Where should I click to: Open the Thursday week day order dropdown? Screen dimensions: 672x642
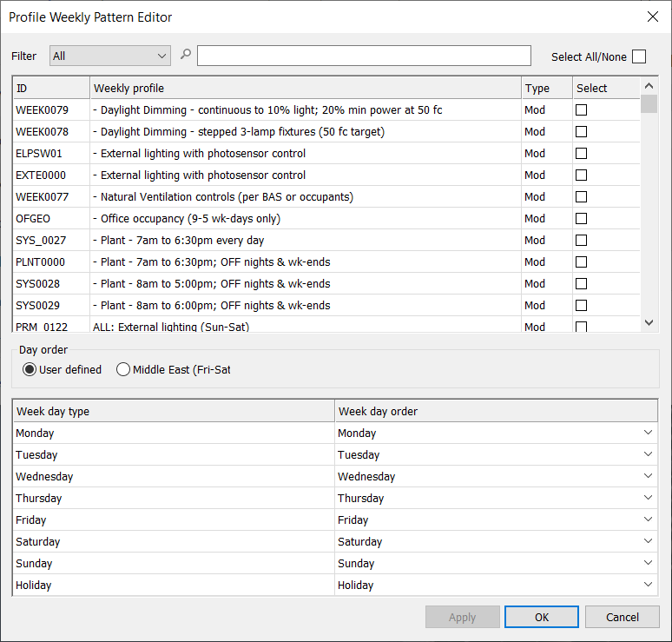pyautogui.click(x=648, y=498)
